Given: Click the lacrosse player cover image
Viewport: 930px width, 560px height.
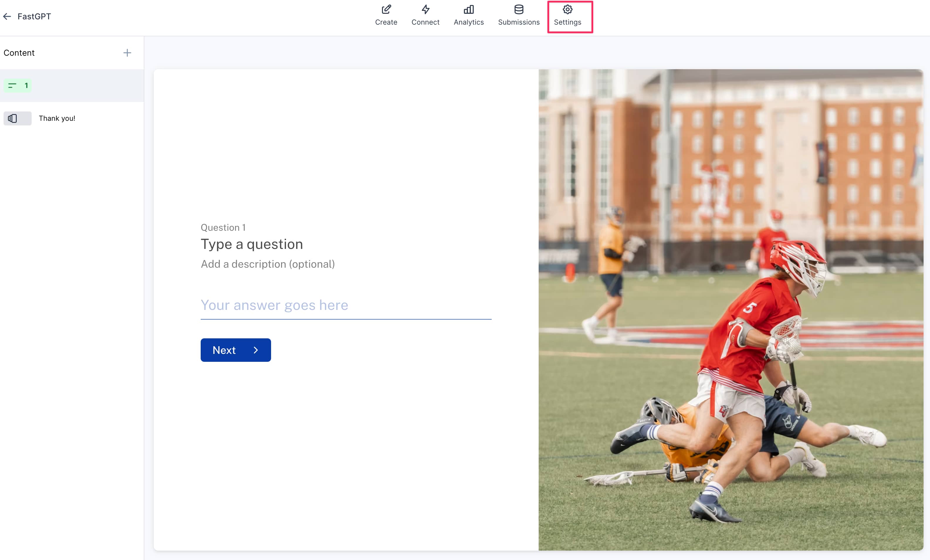Looking at the screenshot, I should click(730, 309).
